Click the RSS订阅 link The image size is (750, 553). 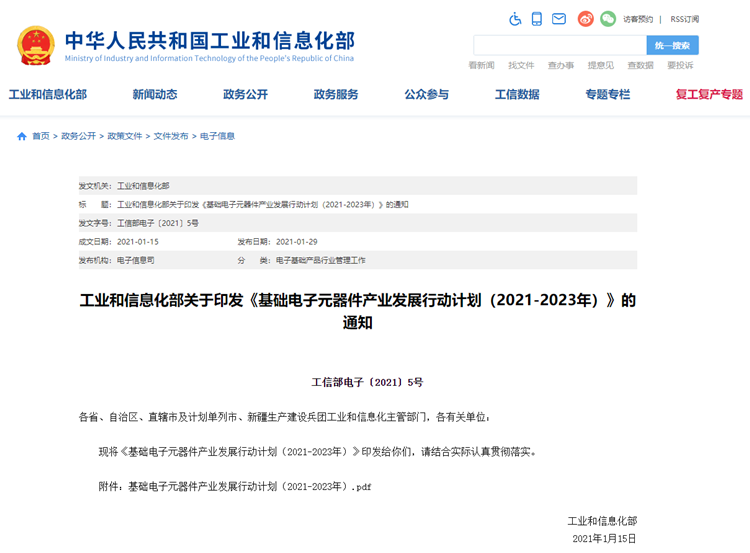[685, 19]
